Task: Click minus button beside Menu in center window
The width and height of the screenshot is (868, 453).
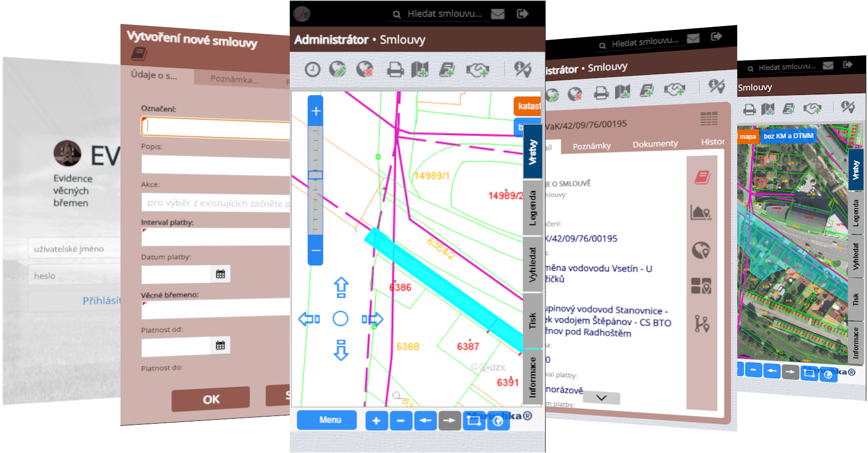Action: tap(401, 420)
